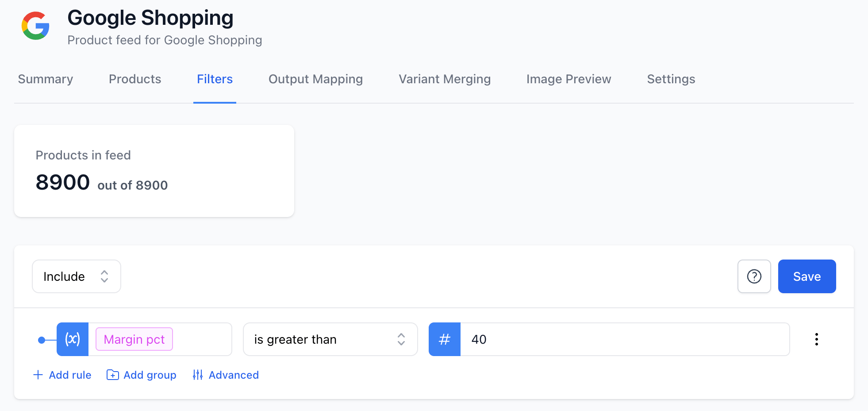
Task: Open the 'is greater than' operator dropdown
Action: click(x=330, y=339)
